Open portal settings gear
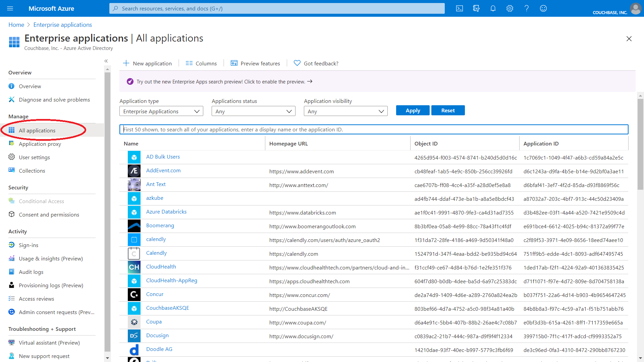The width and height of the screenshot is (644, 362). pyautogui.click(x=509, y=8)
